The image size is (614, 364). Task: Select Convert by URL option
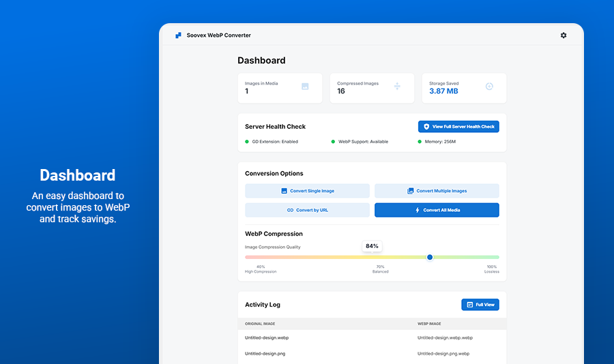(x=307, y=210)
